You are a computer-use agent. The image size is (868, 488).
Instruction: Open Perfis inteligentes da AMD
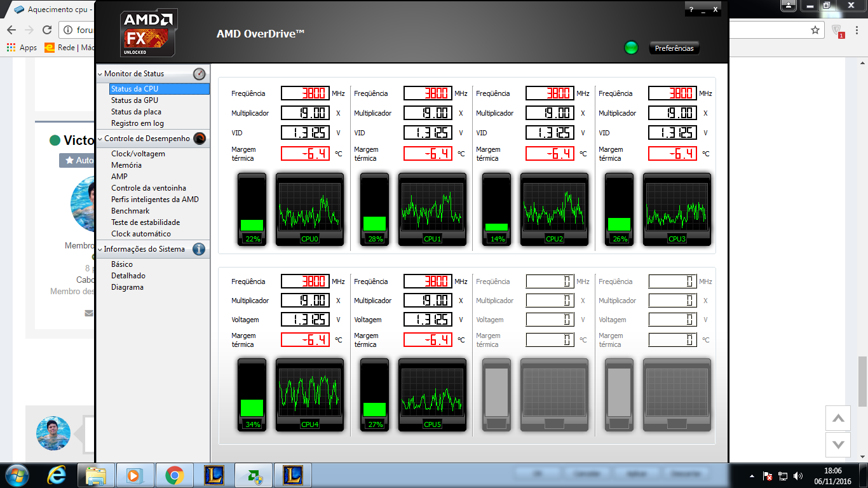(x=155, y=200)
